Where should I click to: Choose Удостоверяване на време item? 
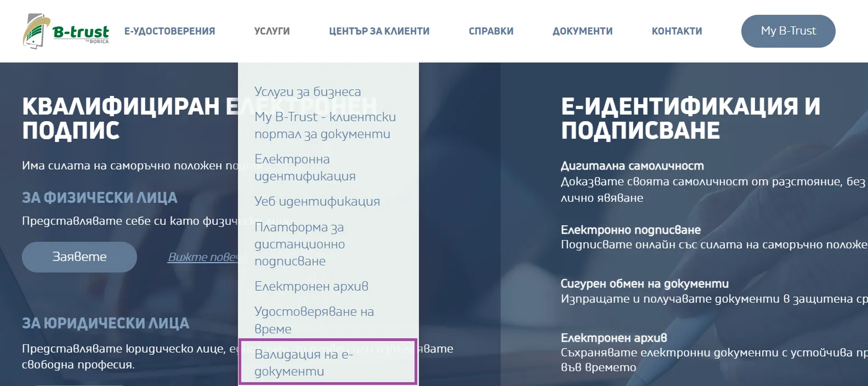314,320
